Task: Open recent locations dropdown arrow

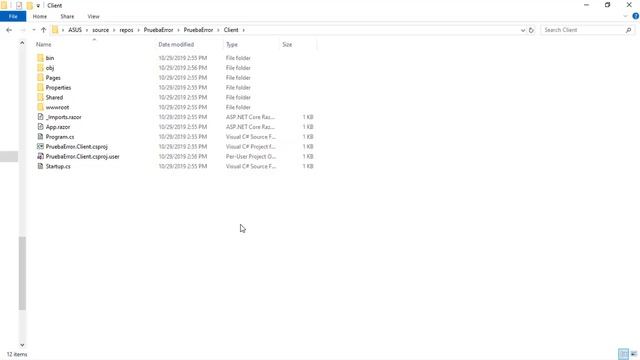Action: tap(34, 30)
